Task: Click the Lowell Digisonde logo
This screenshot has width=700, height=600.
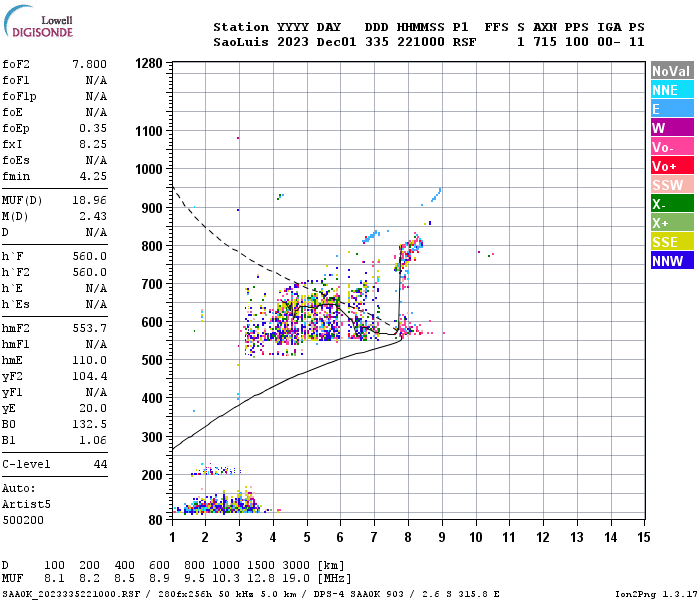Action: (x=38, y=21)
